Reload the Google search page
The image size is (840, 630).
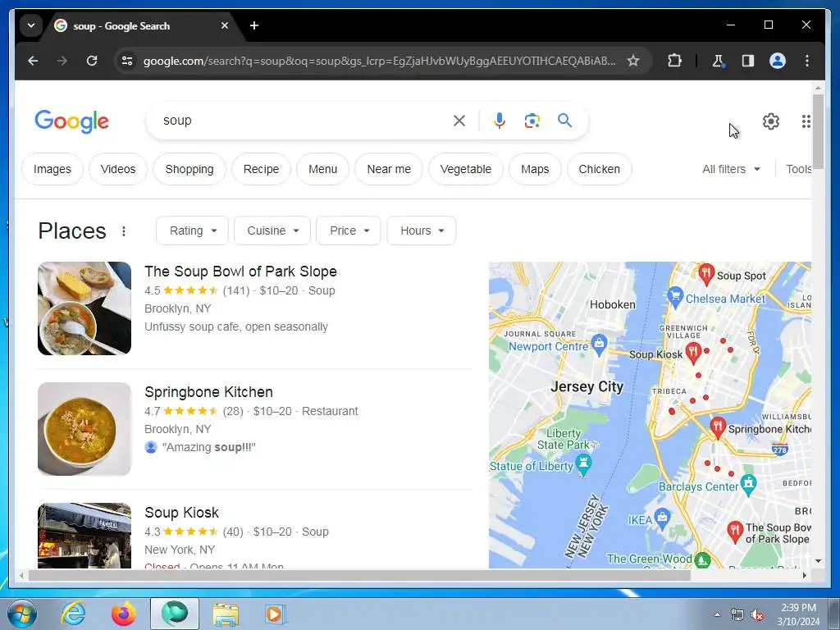click(x=92, y=61)
